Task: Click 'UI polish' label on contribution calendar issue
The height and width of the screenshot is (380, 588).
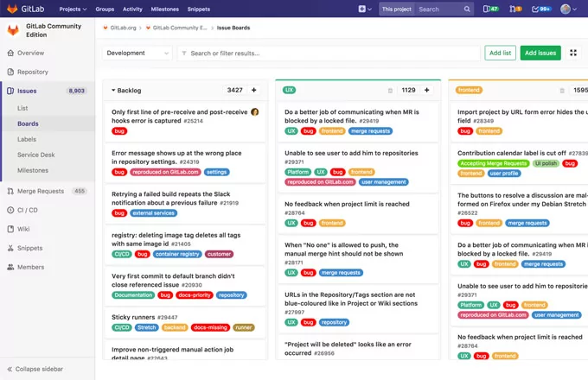Action: point(546,163)
